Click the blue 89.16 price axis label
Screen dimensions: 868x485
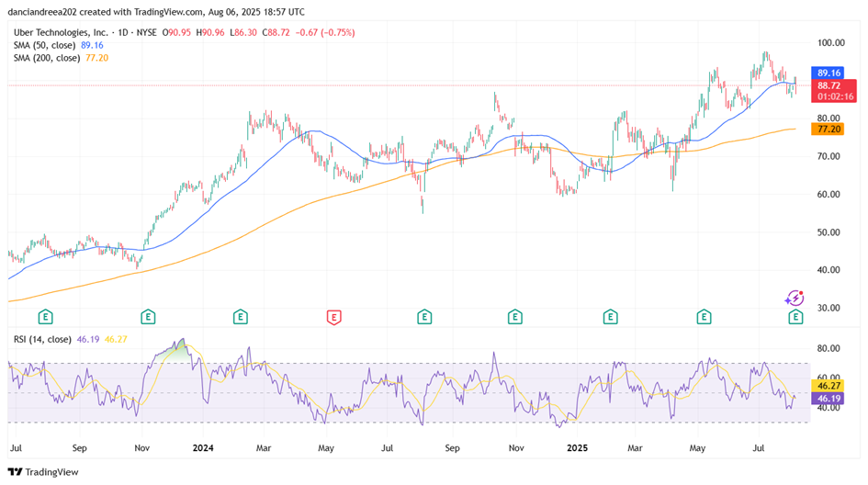pos(829,73)
